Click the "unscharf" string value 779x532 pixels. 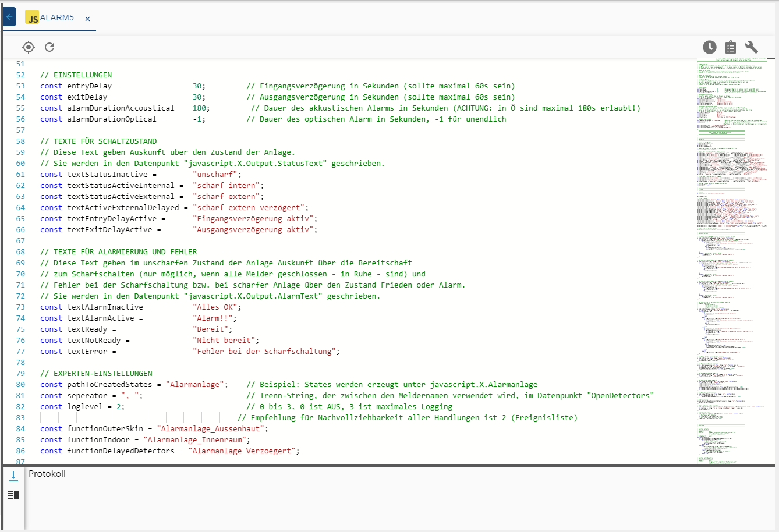coord(215,175)
